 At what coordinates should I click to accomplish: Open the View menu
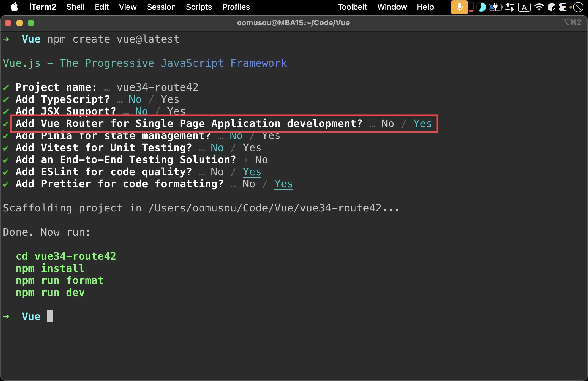coord(128,7)
